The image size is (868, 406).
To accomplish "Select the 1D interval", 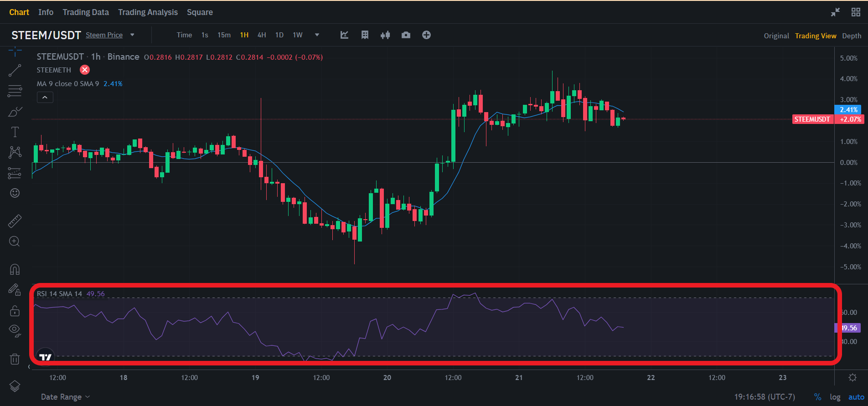I will pyautogui.click(x=279, y=35).
